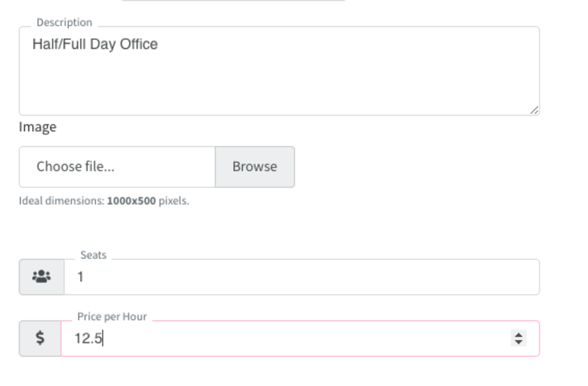The image size is (588, 386).
Task: Click the dollar sign icon
Action: click(x=40, y=338)
